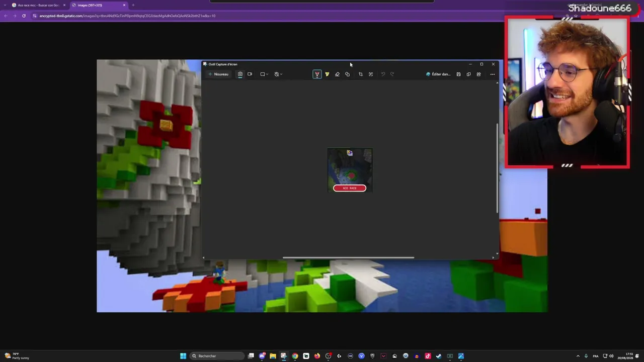Copy the capture to clipboard

point(468,74)
